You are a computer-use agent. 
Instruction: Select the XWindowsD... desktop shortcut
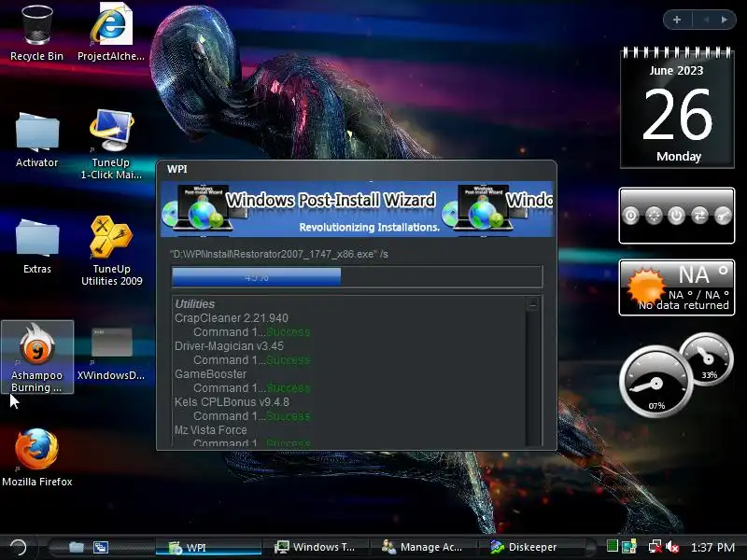pos(111,354)
